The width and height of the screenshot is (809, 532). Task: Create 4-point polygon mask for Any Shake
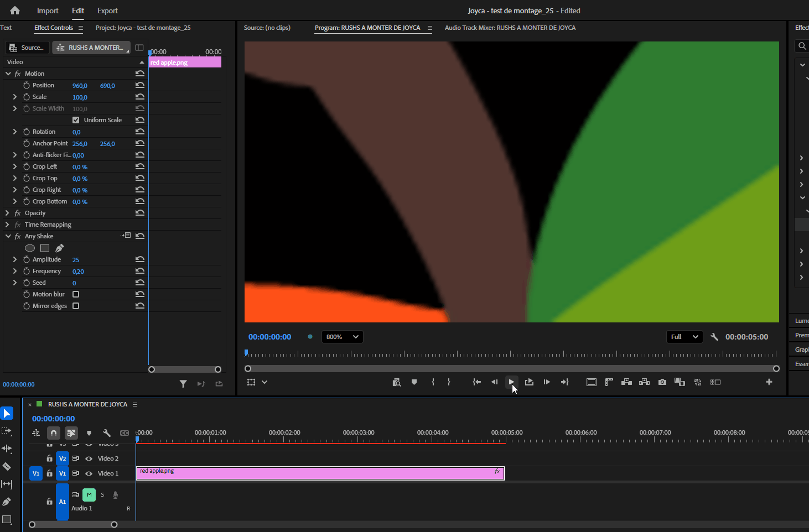coord(45,248)
